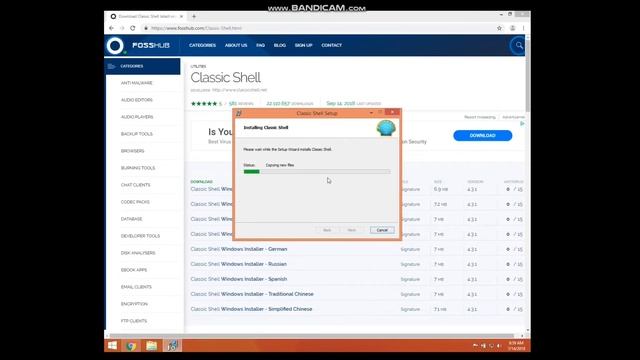Image resolution: width=640 pixels, height=360 pixels.
Task: Click the clock in the system tray
Action: [516, 346]
